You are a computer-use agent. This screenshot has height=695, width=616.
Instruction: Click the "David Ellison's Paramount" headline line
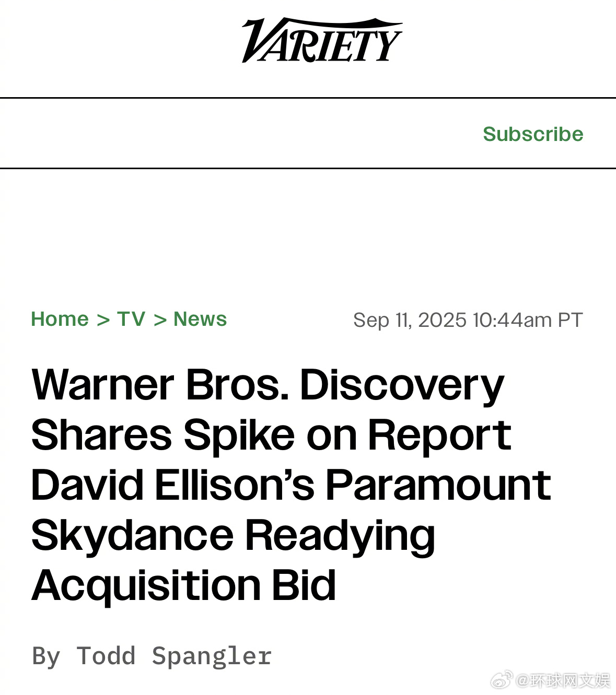[291, 485]
